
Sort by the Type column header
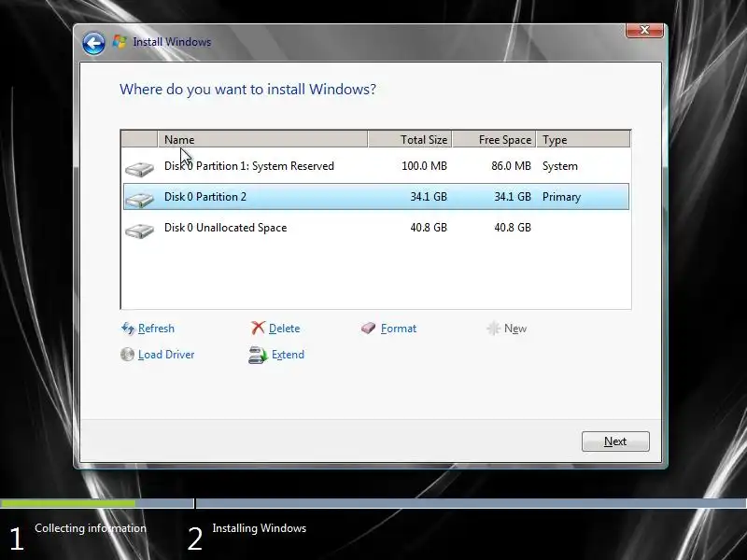[x=583, y=139]
